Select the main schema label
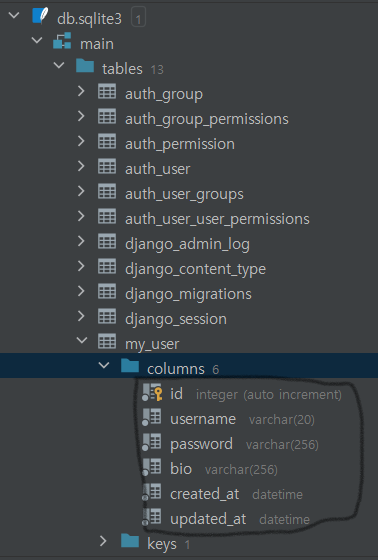378x560 pixels. 97,44
